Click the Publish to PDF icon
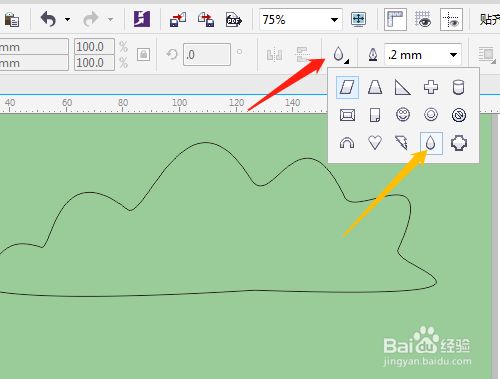 click(x=234, y=20)
